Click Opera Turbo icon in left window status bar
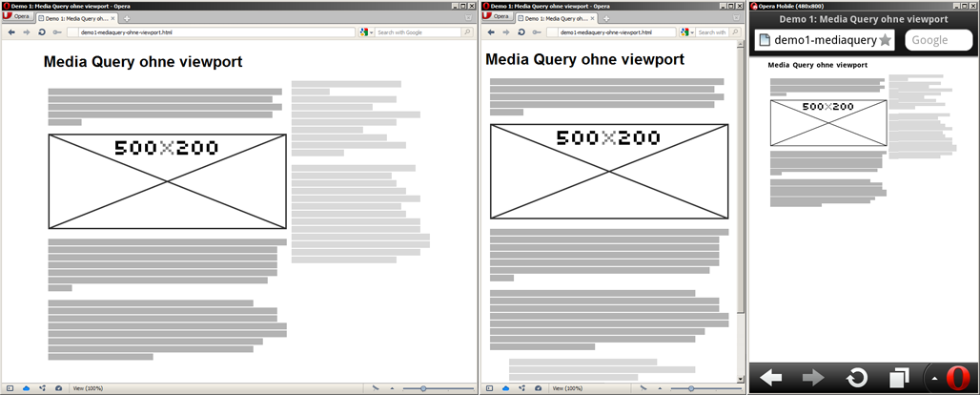 pyautogui.click(x=59, y=388)
